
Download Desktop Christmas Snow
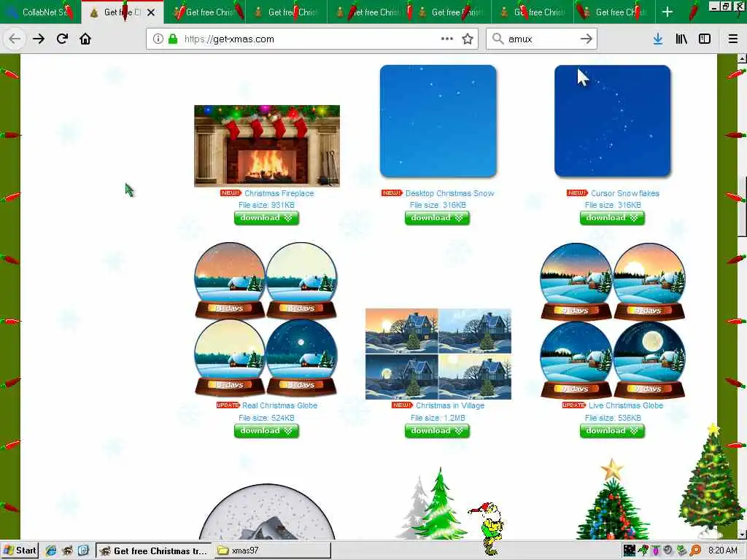(x=437, y=218)
